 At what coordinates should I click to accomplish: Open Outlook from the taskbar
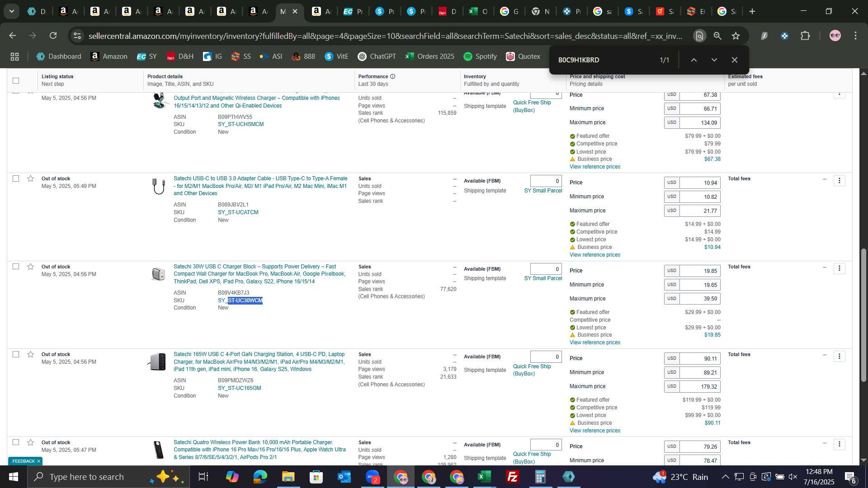click(344, 477)
